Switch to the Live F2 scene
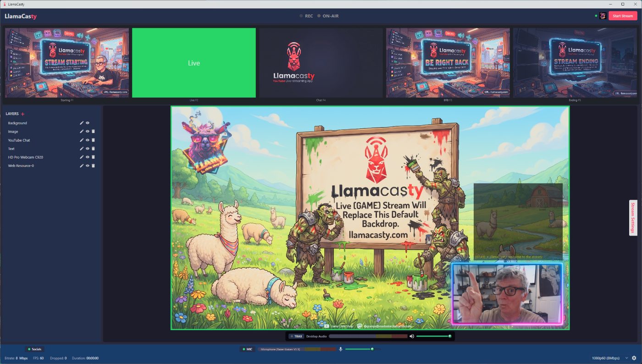Viewport: 642px width, 364px height. click(x=194, y=63)
